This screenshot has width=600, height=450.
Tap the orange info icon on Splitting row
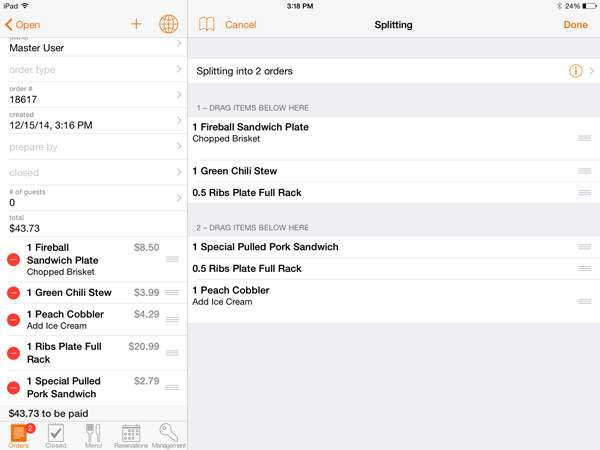(x=576, y=72)
